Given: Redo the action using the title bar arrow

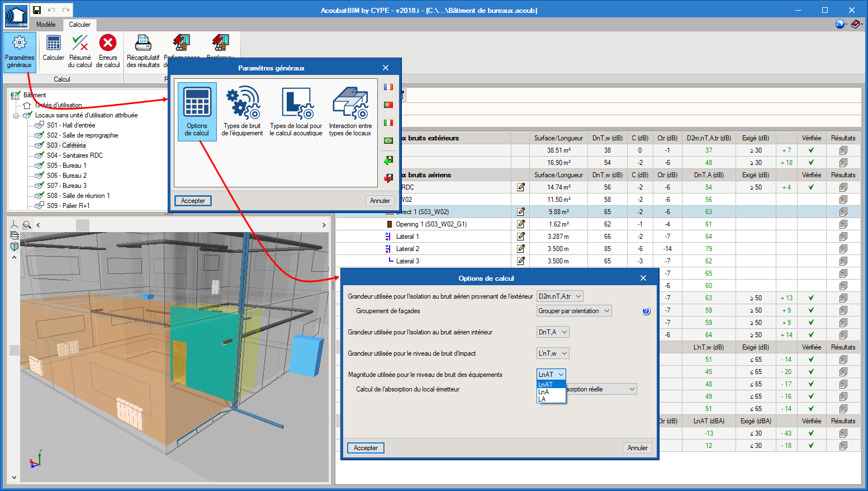Looking at the screenshot, I should tap(66, 10).
